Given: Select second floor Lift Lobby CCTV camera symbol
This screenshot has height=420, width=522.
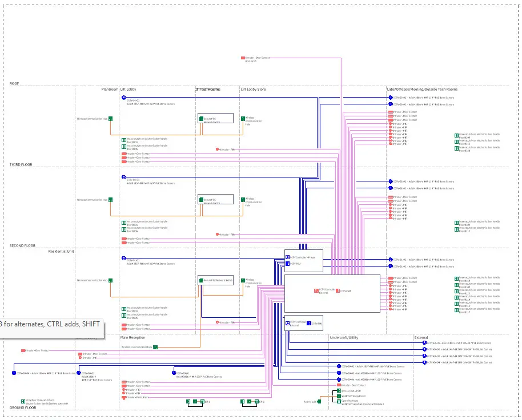Looking at the screenshot, I should pyautogui.click(x=124, y=177).
